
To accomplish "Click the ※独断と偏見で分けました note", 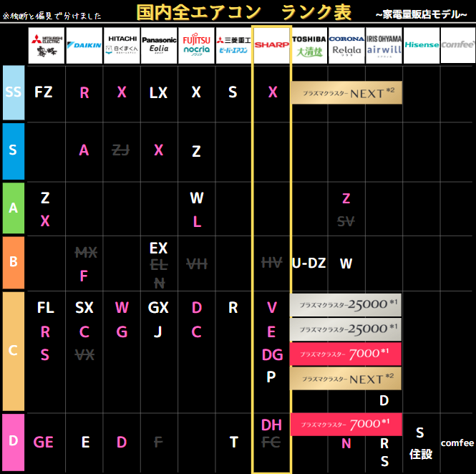I will coord(52,16).
